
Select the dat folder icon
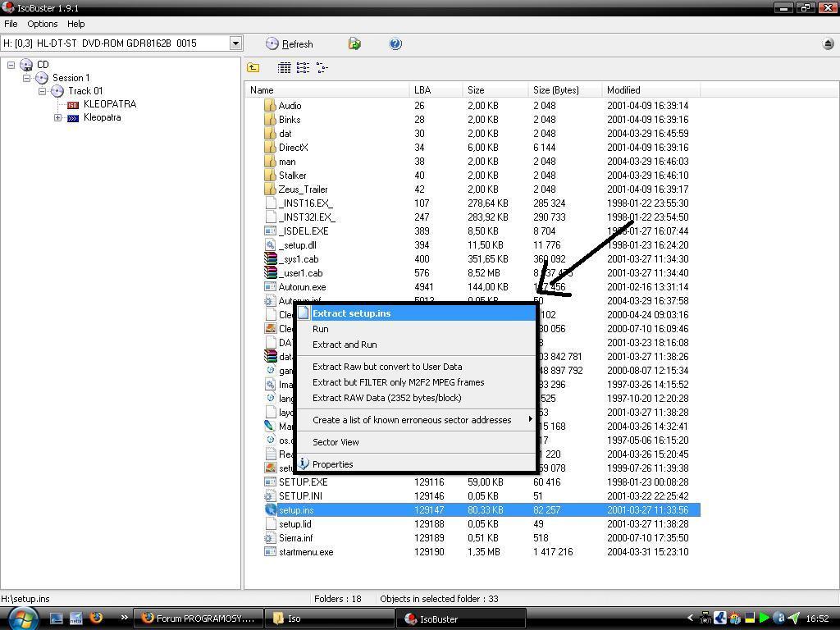pos(270,134)
